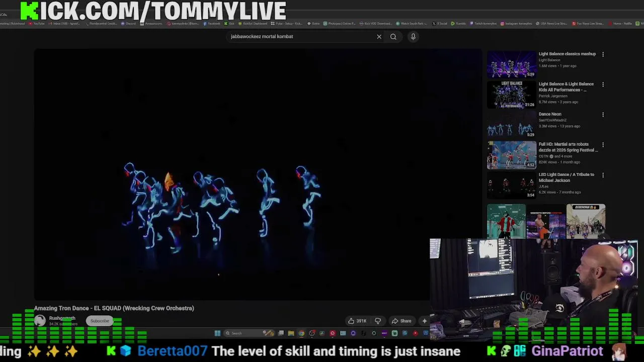Image resolution: width=644 pixels, height=362 pixels.
Task: Open the Rushgarroth channel avatar
Action: (x=40, y=320)
